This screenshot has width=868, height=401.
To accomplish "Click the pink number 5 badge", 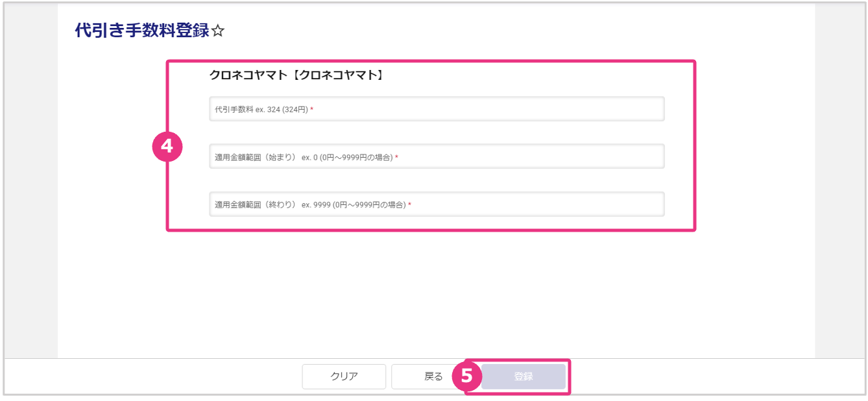I will (466, 376).
